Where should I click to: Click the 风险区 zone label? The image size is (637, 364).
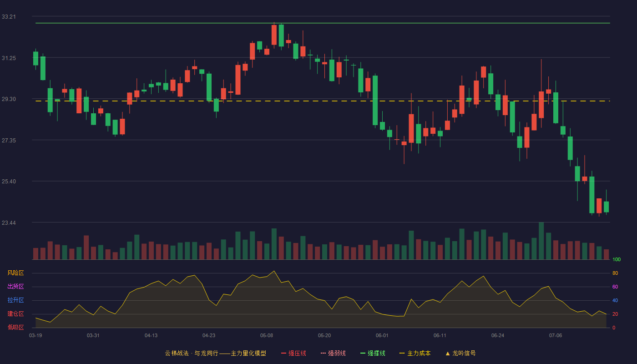coord(15,273)
